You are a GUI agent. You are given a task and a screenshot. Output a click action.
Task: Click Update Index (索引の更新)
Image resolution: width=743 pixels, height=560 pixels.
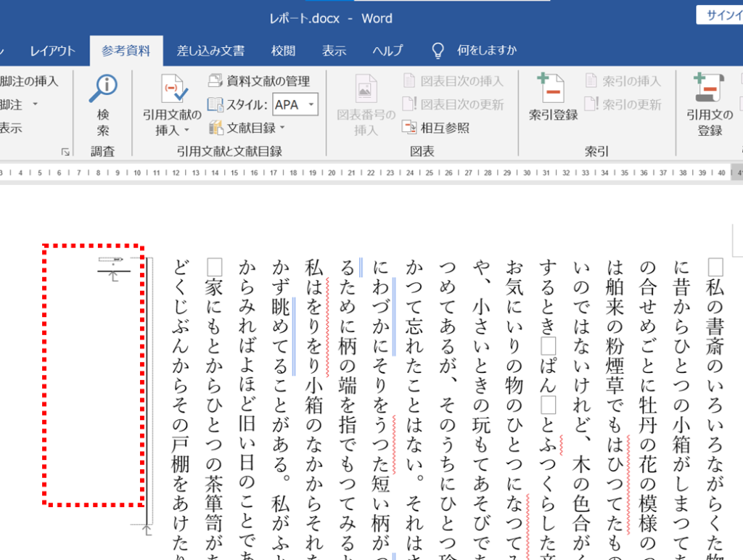coord(623,104)
